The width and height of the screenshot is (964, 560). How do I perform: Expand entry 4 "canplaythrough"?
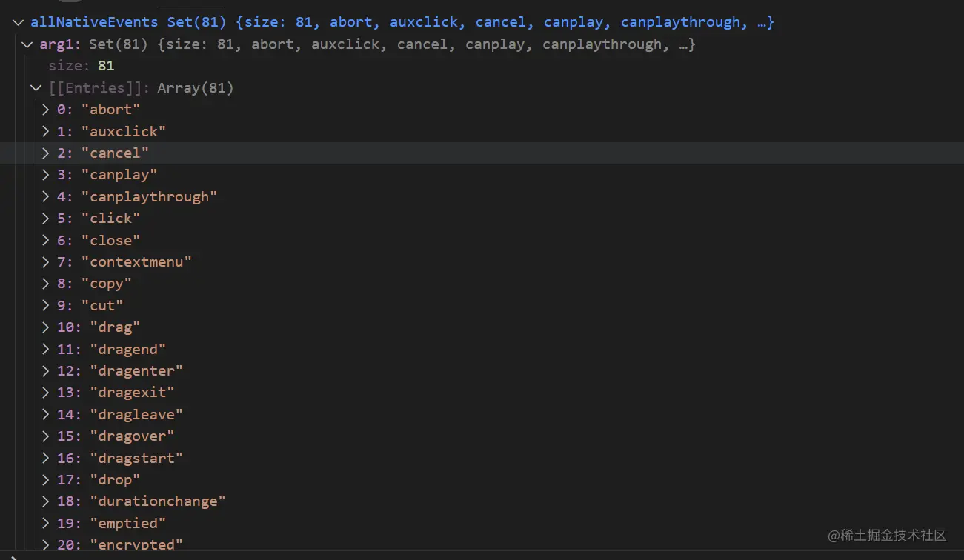45,197
